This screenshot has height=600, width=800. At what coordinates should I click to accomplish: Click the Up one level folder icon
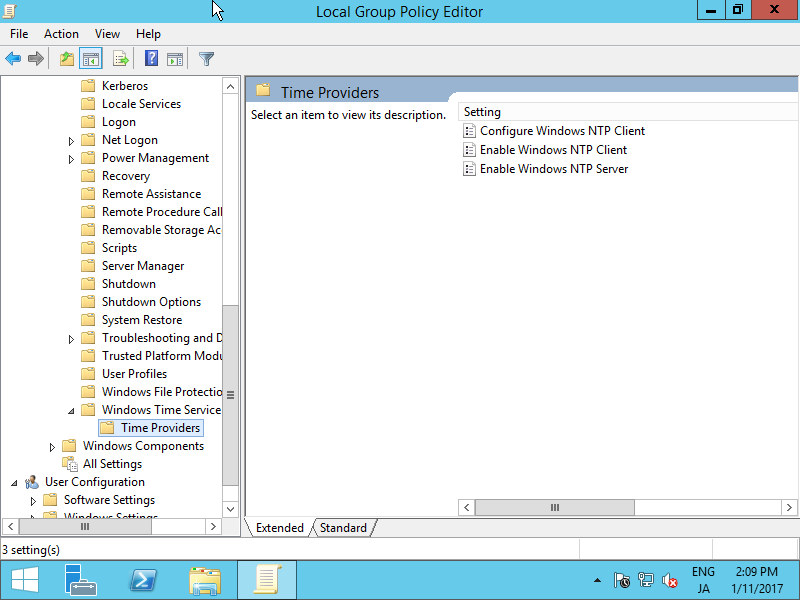tap(65, 58)
